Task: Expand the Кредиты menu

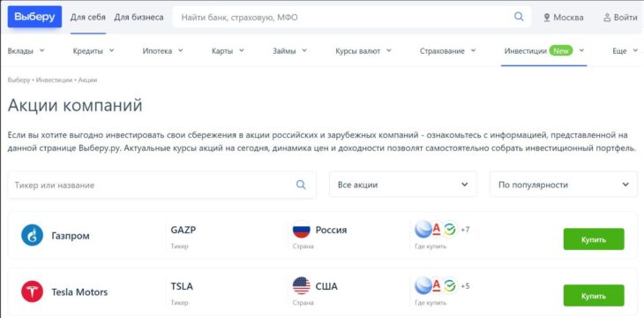Action: pyautogui.click(x=94, y=51)
